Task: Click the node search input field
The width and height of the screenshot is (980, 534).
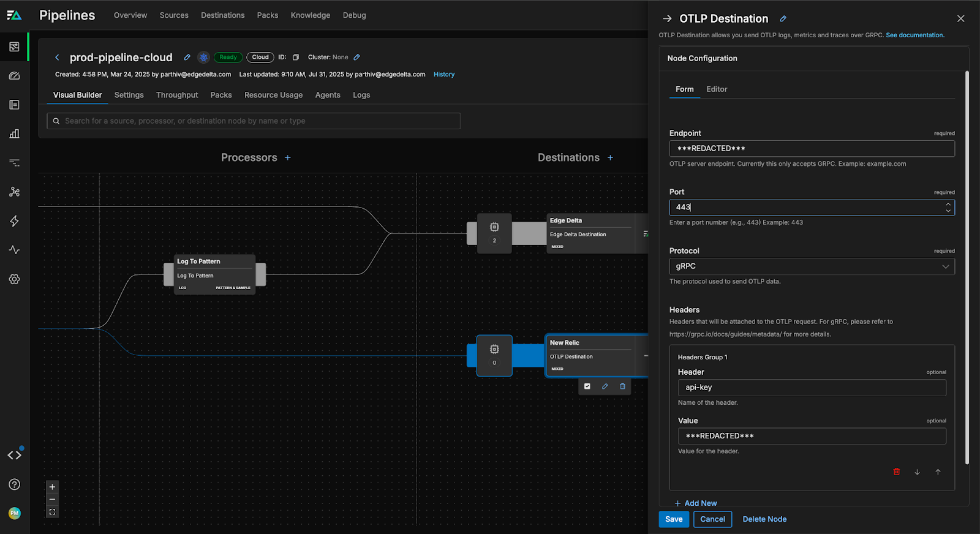Action: coord(254,121)
